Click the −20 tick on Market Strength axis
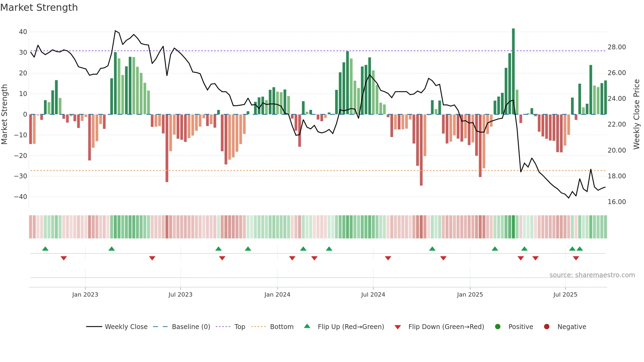 pyautogui.click(x=21, y=156)
